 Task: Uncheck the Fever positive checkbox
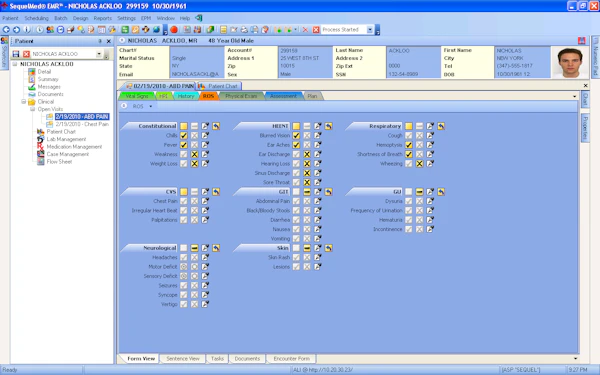tap(184, 145)
